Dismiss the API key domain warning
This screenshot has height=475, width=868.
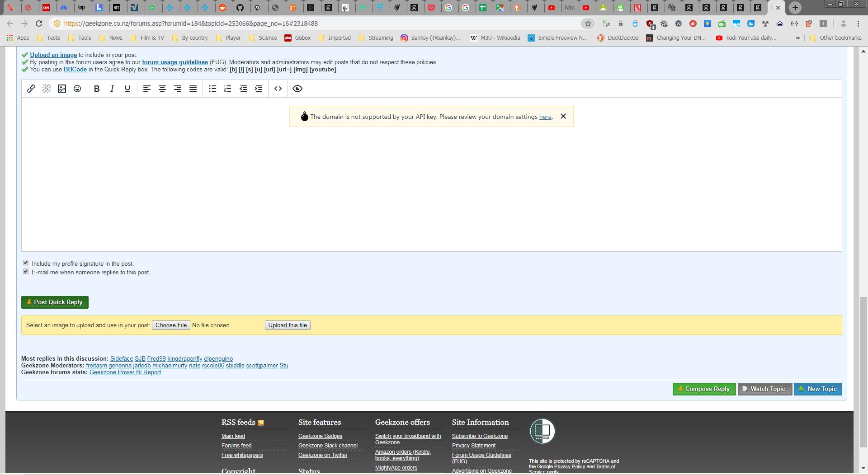(563, 116)
